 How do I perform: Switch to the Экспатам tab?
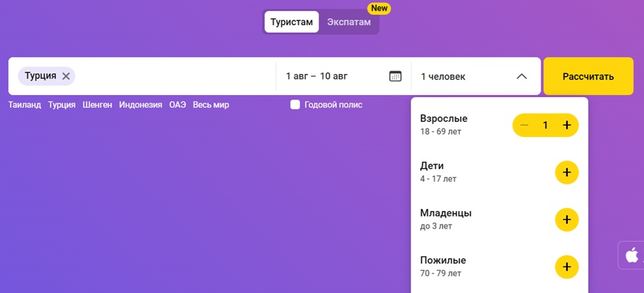[349, 22]
